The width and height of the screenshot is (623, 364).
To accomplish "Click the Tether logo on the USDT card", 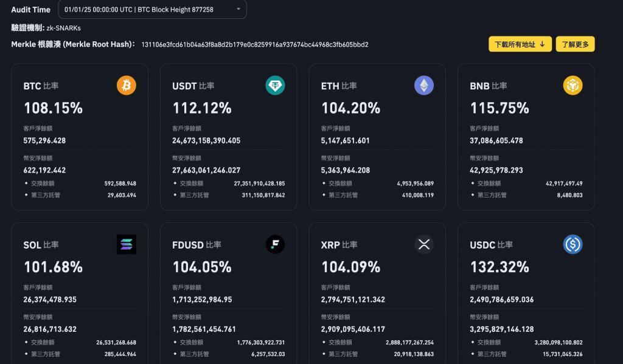I will [275, 85].
